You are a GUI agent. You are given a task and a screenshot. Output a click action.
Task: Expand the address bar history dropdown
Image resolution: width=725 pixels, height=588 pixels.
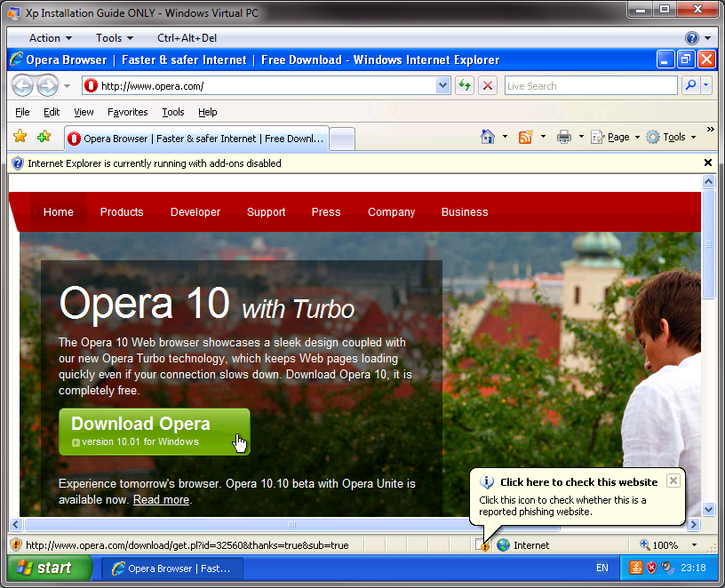(x=443, y=86)
